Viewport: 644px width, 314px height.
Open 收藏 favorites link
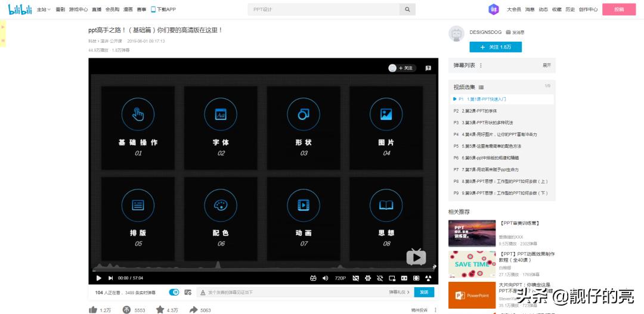click(x=556, y=10)
